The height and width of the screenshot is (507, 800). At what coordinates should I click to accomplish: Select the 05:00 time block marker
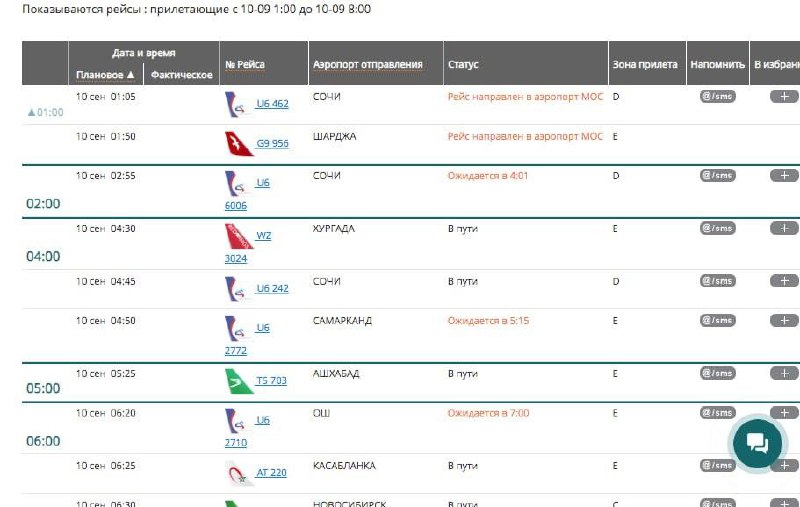pyautogui.click(x=43, y=388)
